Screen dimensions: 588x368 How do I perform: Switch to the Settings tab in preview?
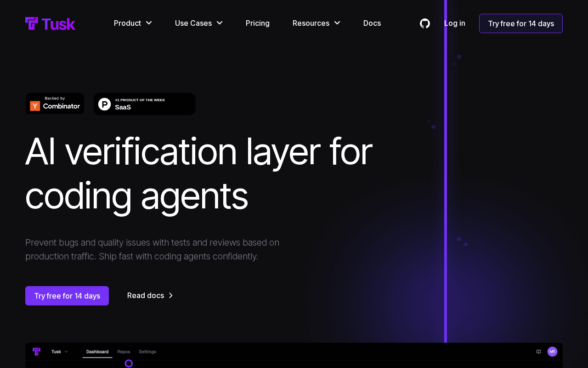click(147, 352)
